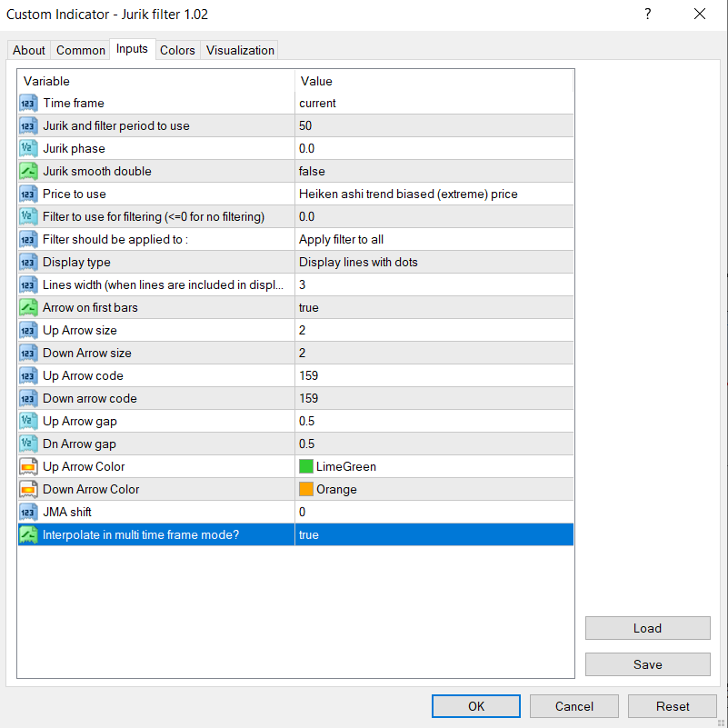Click the double-type icon beside Up Arrow gap

coord(28,422)
